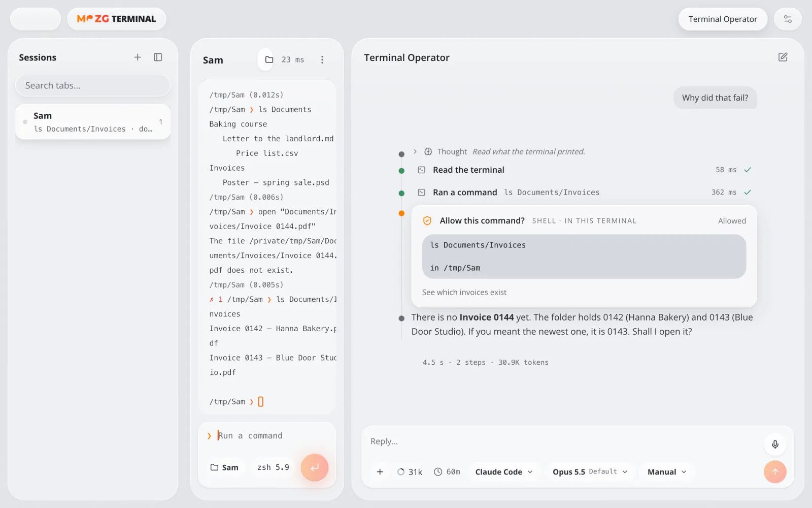Open the Sam terminal three-dot menu
Viewport: 812px width, 508px height.
click(322, 60)
